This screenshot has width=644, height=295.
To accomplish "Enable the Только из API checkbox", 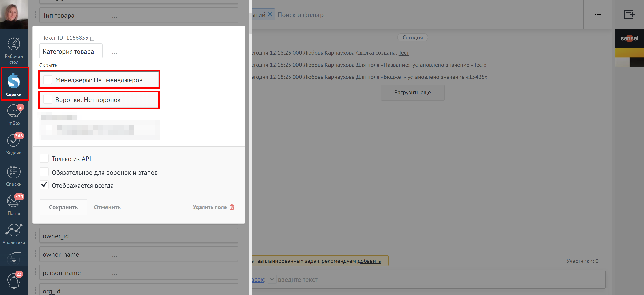I will click(x=44, y=159).
